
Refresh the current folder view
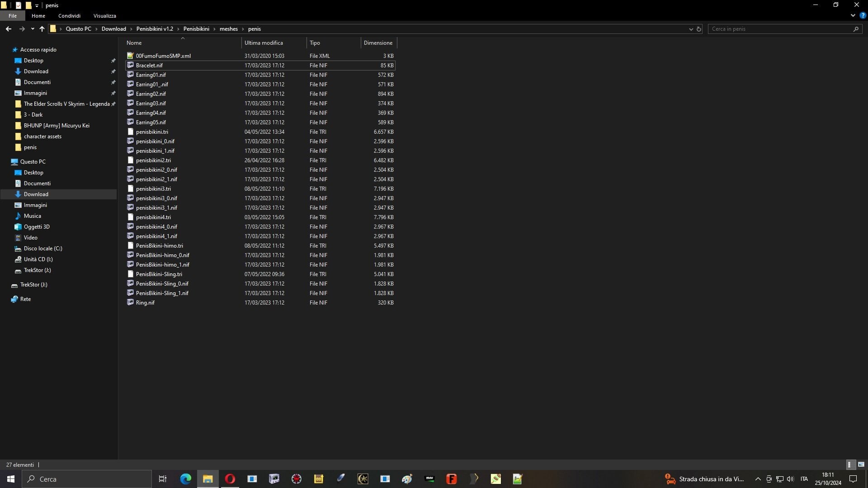[x=698, y=29]
